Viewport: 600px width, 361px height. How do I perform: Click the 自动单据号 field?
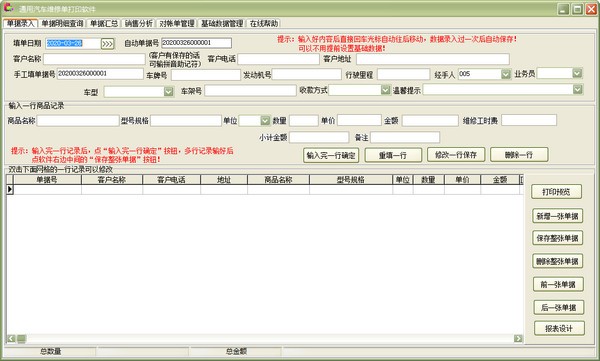click(x=196, y=43)
